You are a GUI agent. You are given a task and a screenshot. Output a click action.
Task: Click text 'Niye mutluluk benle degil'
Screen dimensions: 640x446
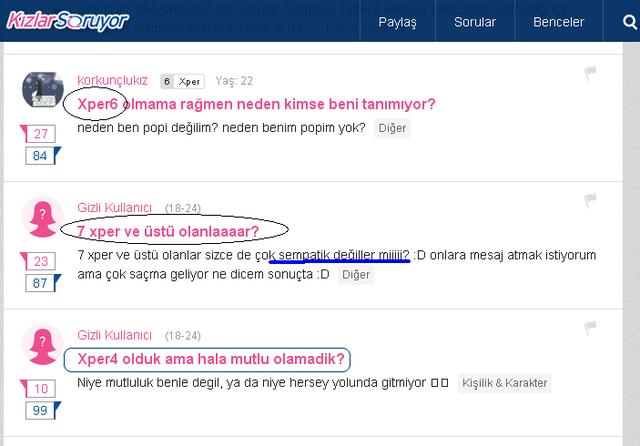pyautogui.click(x=149, y=383)
